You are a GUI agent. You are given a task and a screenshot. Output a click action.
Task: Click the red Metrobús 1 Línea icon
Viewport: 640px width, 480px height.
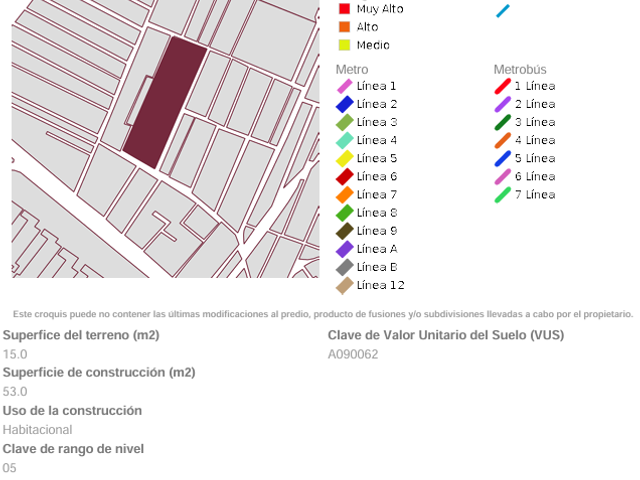(503, 86)
